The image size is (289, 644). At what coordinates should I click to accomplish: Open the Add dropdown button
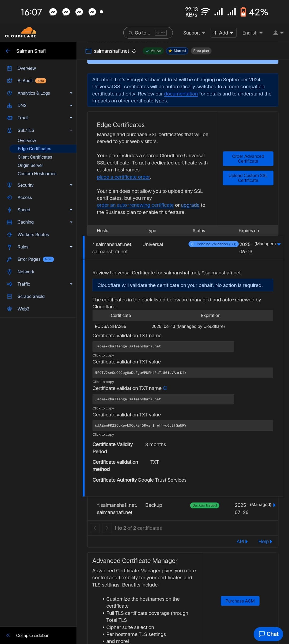223,33
